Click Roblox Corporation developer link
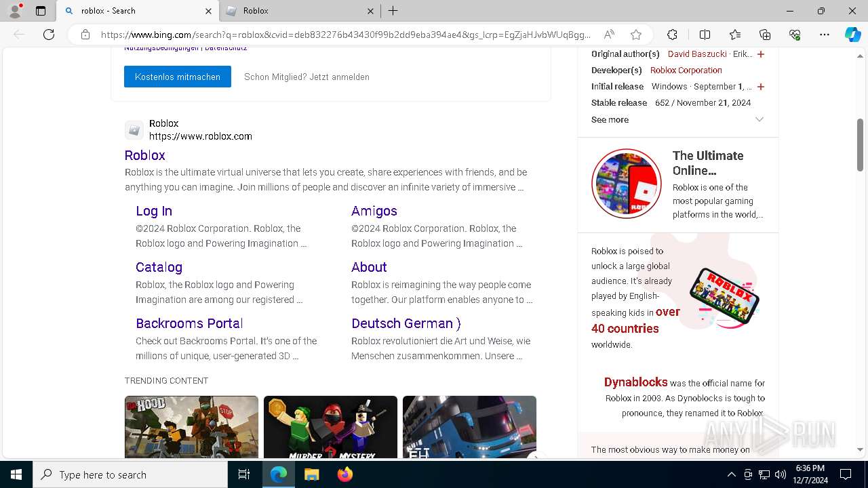This screenshot has width=868, height=488. 686,70
